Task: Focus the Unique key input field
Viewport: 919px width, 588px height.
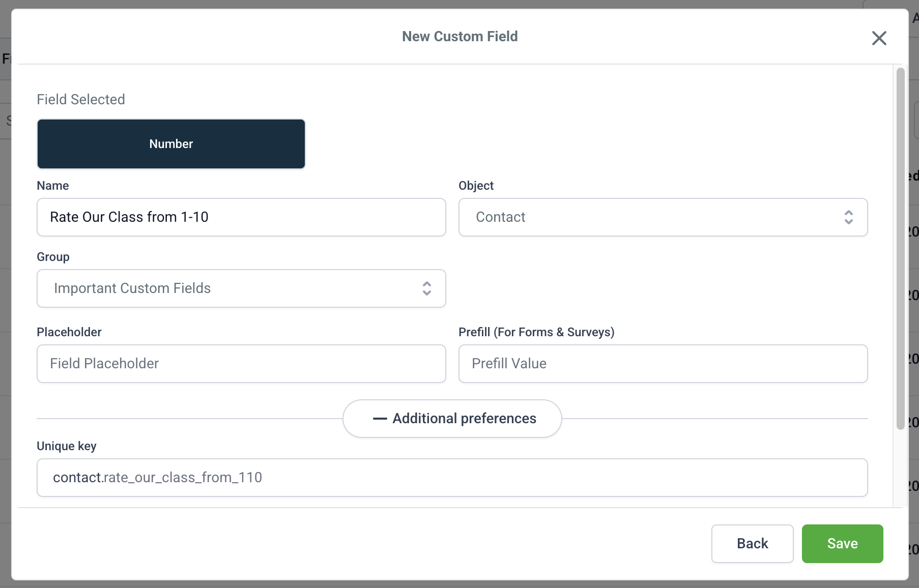Action: coord(452,478)
